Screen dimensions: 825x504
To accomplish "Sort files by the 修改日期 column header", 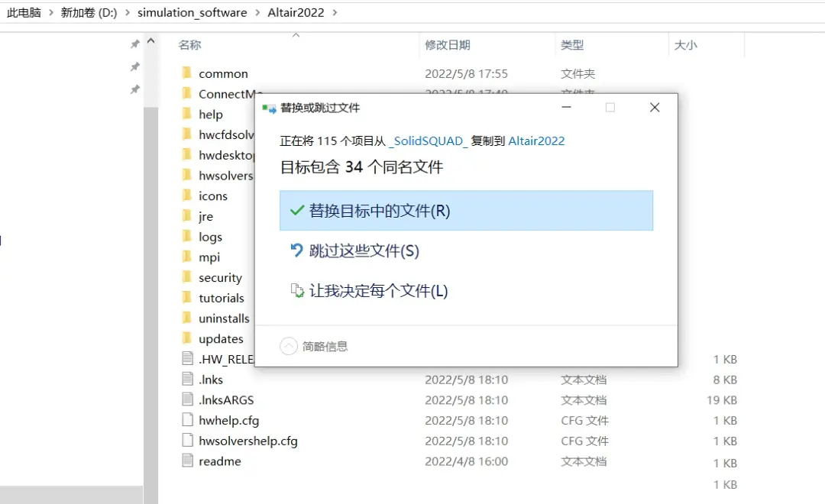I will pos(448,45).
